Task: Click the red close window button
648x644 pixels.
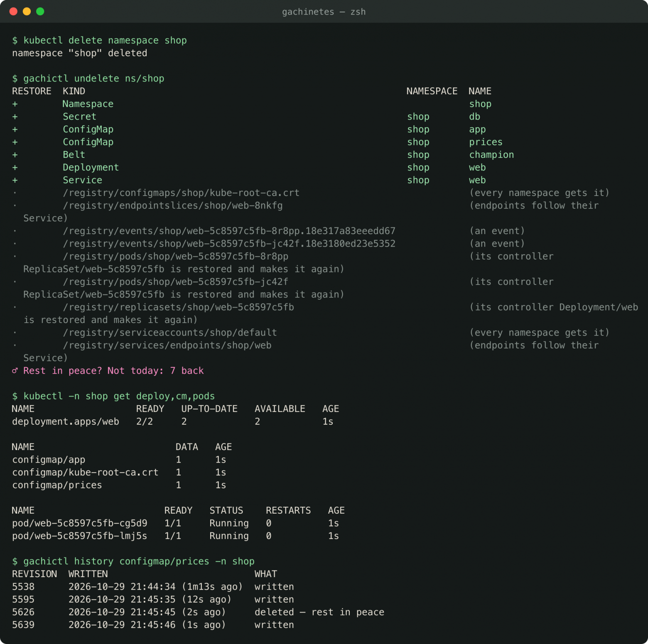Action: tap(13, 12)
